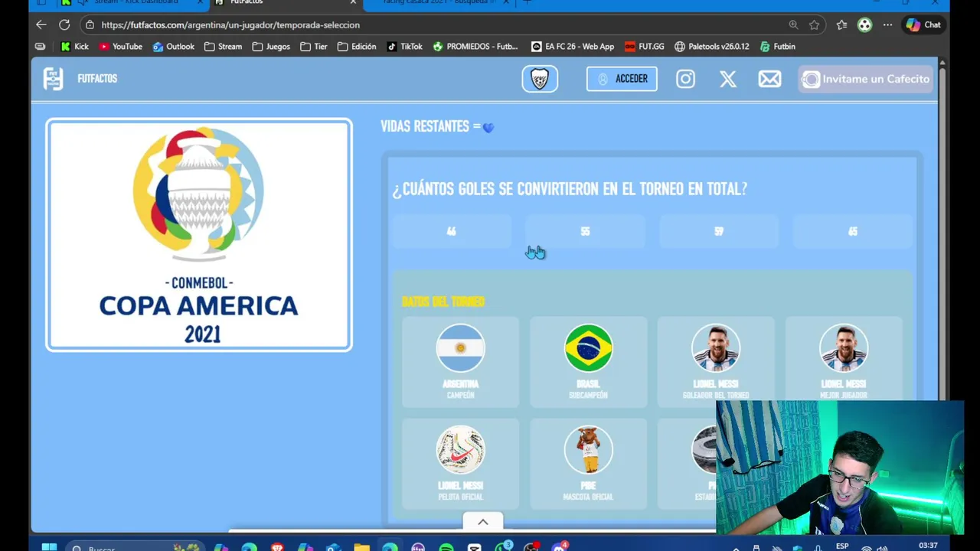980x551 pixels.
Task: View site information icon beside the URL
Action: (90, 24)
